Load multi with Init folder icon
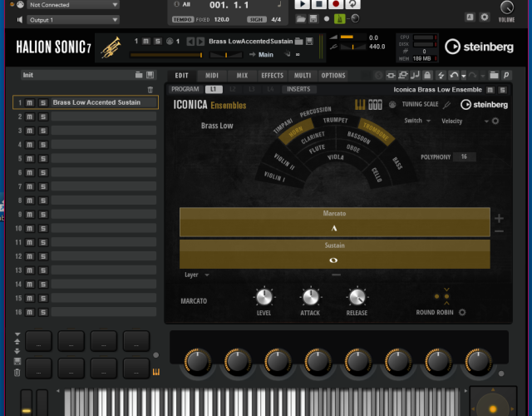This screenshot has width=532, height=416. point(139,75)
